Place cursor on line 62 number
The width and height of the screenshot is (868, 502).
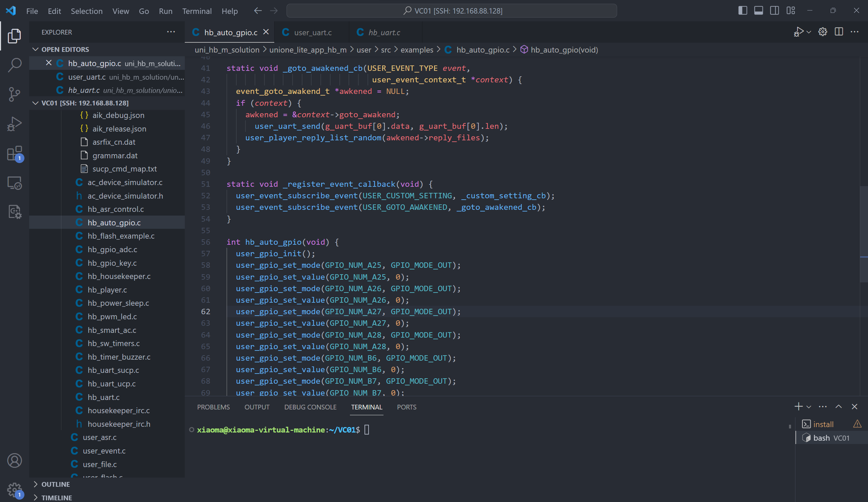click(x=205, y=312)
